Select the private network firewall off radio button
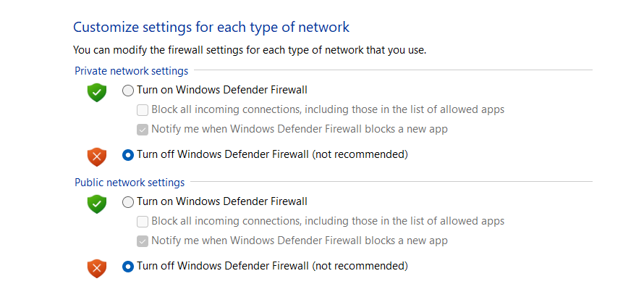 128,154
